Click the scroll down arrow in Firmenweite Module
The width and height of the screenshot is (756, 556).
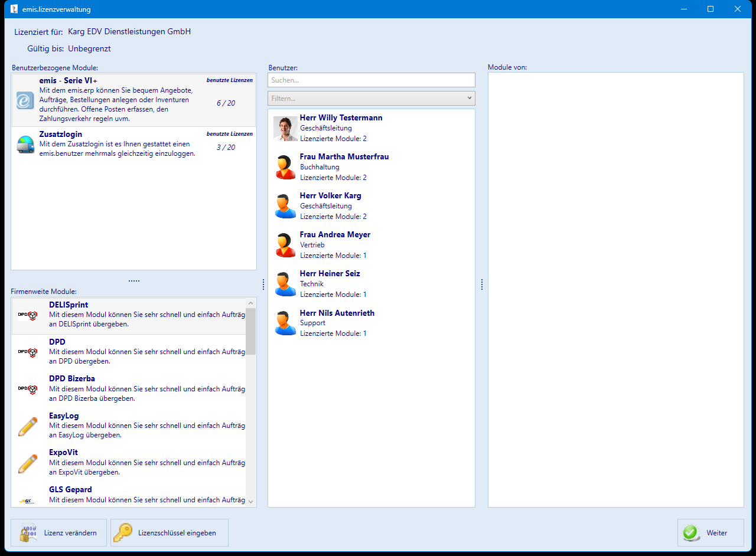click(251, 502)
